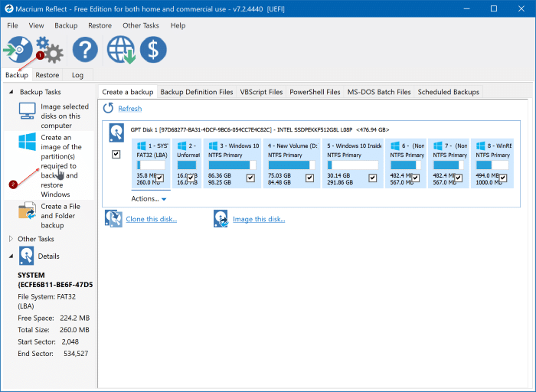Click Windows logo on partition 6
This screenshot has width=536, height=392.
coord(395,146)
